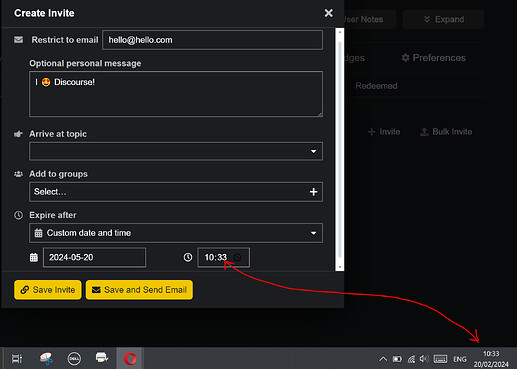This screenshot has width=517, height=369.
Task: Click the dialog scrollbar down arrow
Action: tap(340, 267)
